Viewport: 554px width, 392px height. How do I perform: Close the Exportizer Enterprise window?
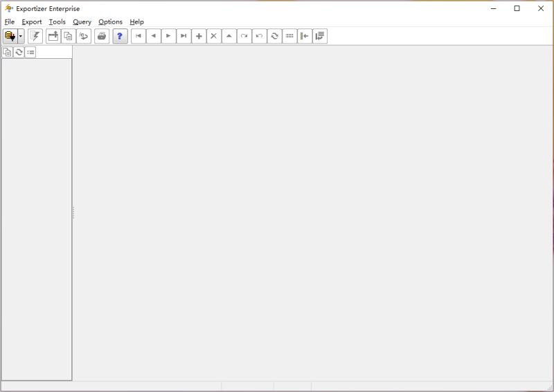click(541, 8)
